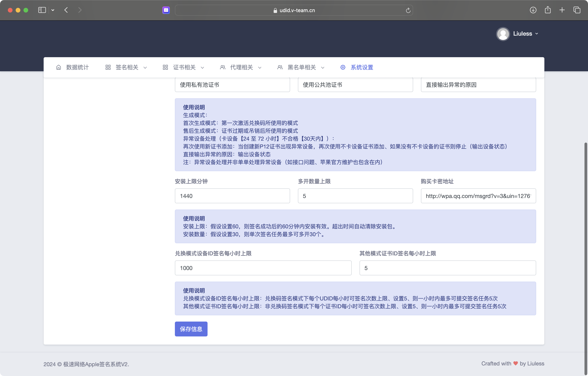The width and height of the screenshot is (588, 376).
Task: Click the 多开数量上限 label
Action: click(314, 181)
